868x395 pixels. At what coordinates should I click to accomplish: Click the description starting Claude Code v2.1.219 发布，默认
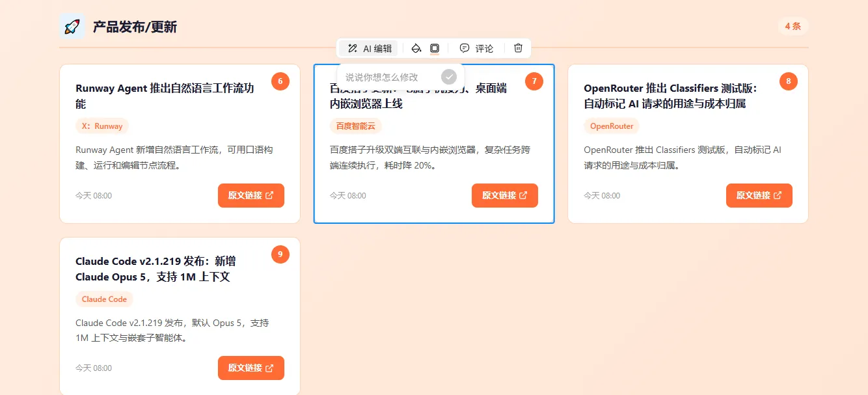tap(172, 331)
